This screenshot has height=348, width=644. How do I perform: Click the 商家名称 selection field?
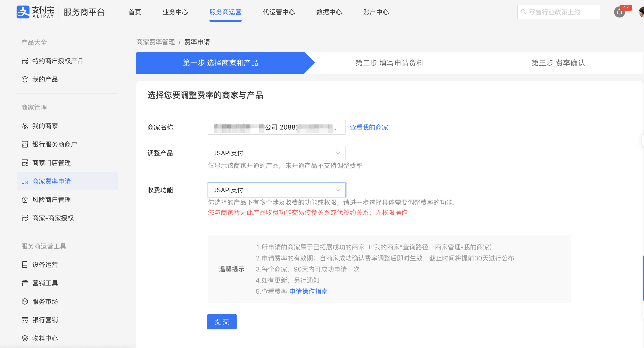point(276,127)
